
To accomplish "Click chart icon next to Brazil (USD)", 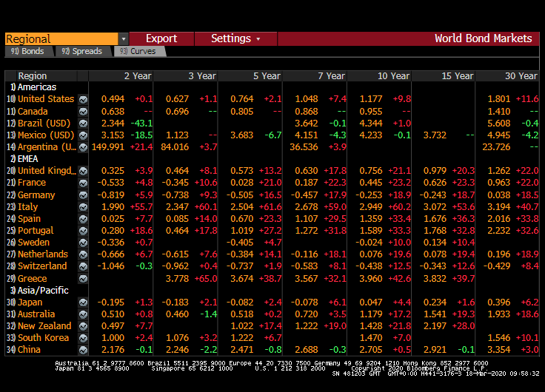I will (83, 124).
